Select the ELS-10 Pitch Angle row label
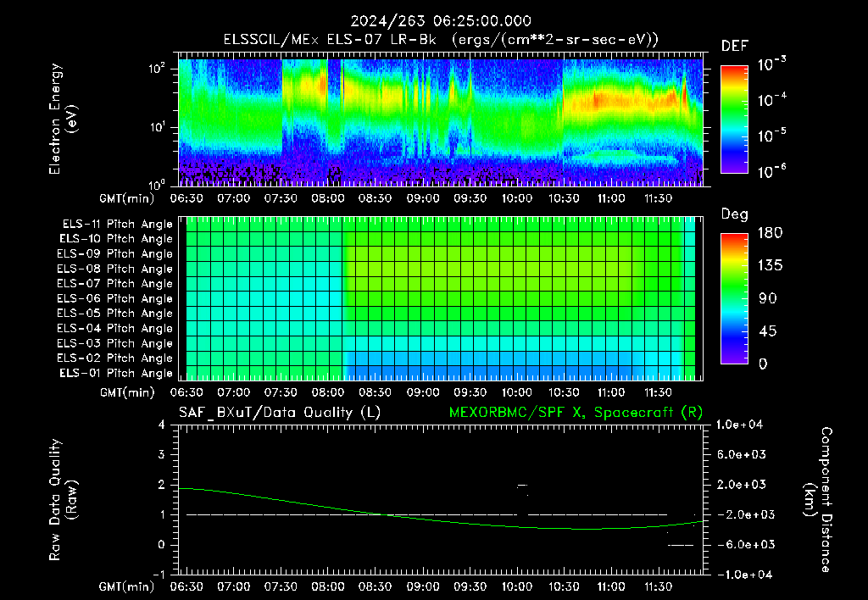The height and width of the screenshot is (600, 868). pyautogui.click(x=116, y=239)
